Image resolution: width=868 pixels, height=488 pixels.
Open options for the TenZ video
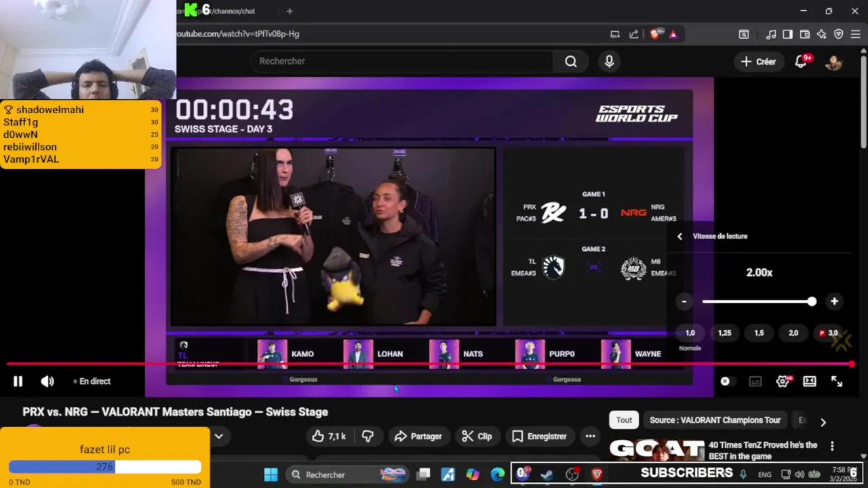click(x=832, y=446)
